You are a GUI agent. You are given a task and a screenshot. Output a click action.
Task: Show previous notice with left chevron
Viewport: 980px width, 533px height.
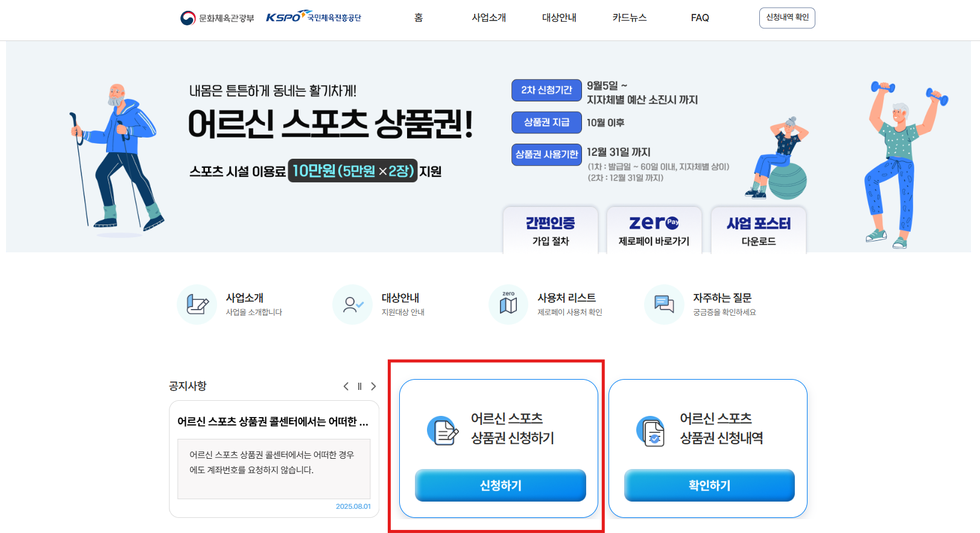(346, 386)
